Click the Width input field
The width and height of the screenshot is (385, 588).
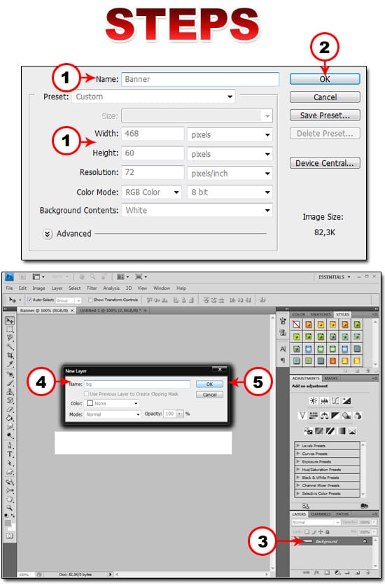[x=153, y=134]
